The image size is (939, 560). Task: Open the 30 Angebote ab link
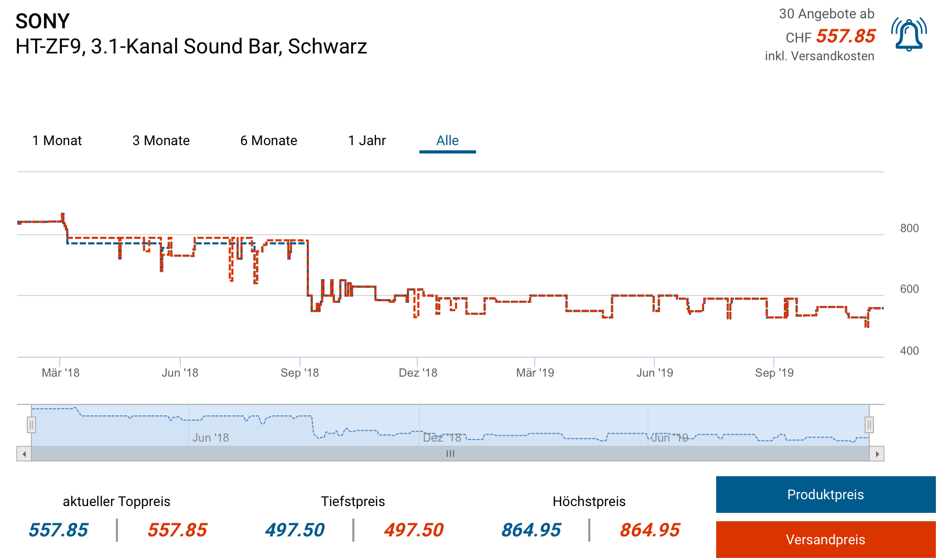pos(826,14)
